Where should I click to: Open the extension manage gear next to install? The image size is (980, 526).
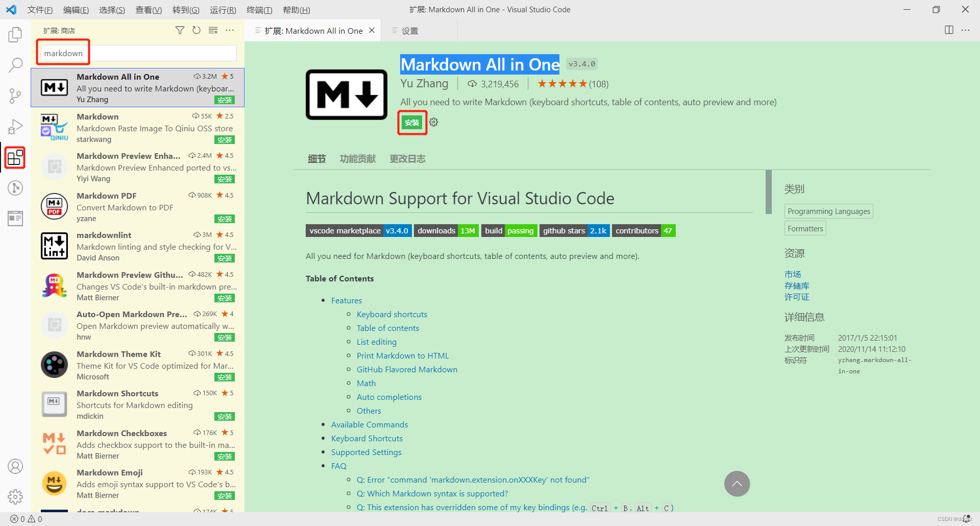tap(434, 123)
